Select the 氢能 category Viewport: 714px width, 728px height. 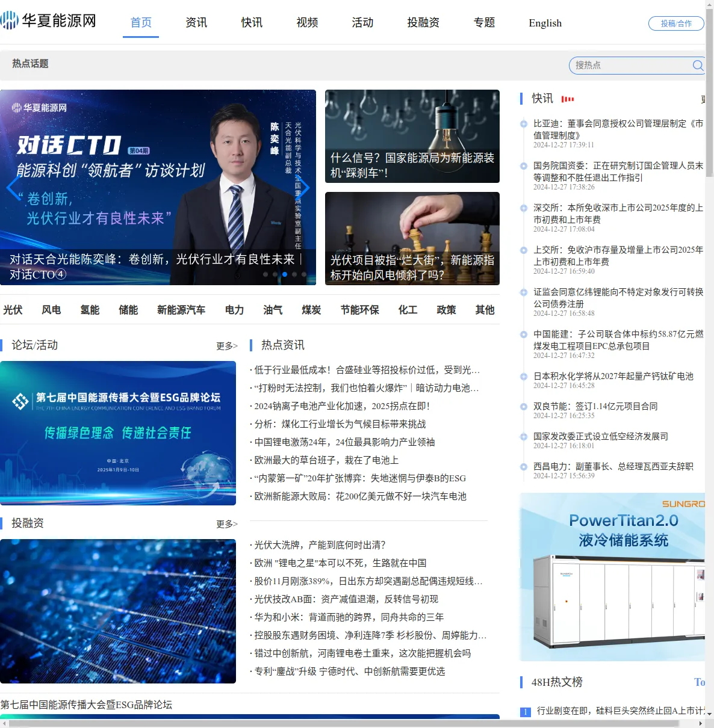(x=90, y=310)
